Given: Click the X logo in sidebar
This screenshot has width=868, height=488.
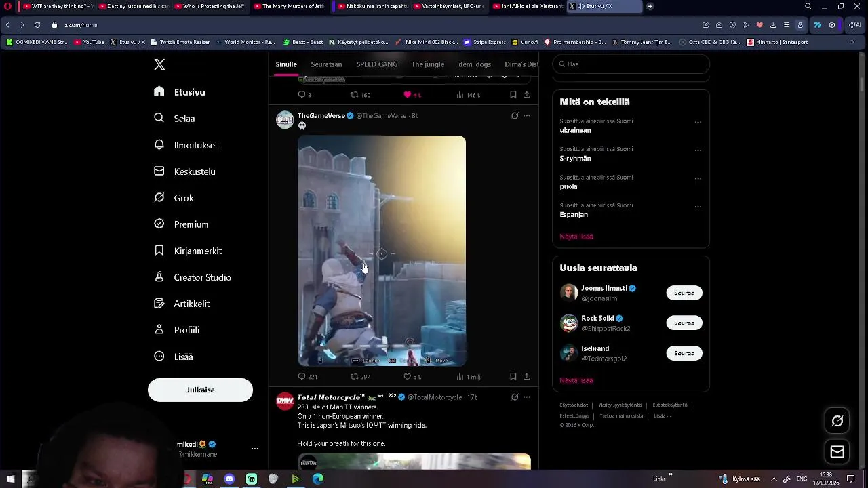Looking at the screenshot, I should point(159,64).
